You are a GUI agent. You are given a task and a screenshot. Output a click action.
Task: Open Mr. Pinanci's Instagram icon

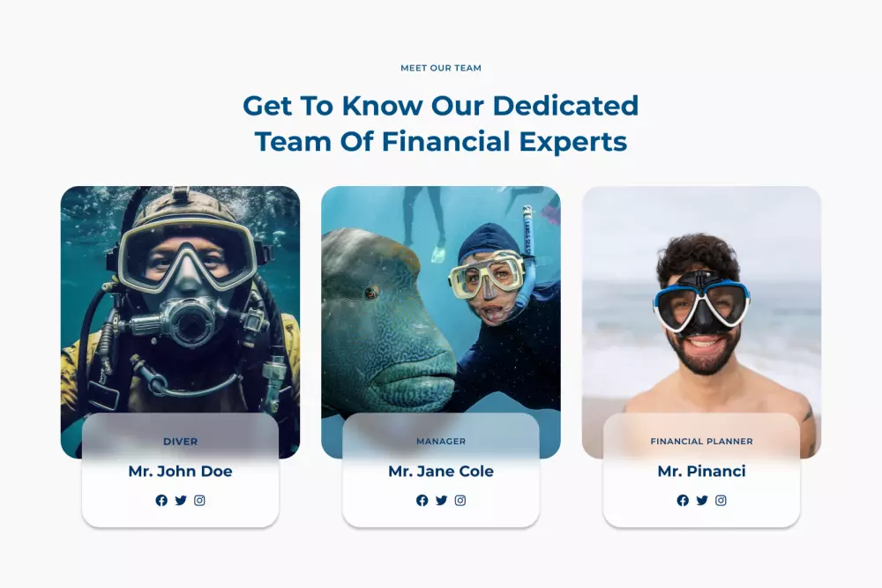click(721, 501)
